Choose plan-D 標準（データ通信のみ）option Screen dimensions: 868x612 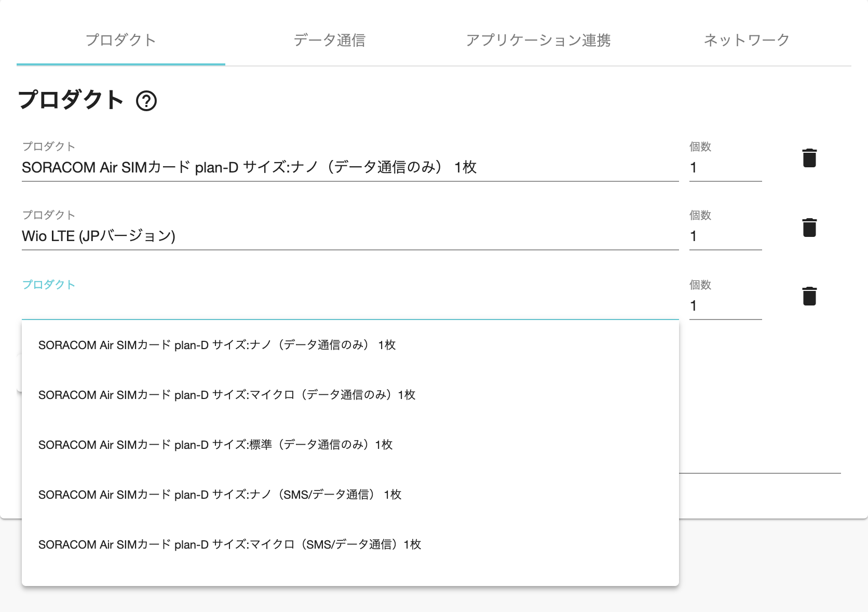[350, 445]
